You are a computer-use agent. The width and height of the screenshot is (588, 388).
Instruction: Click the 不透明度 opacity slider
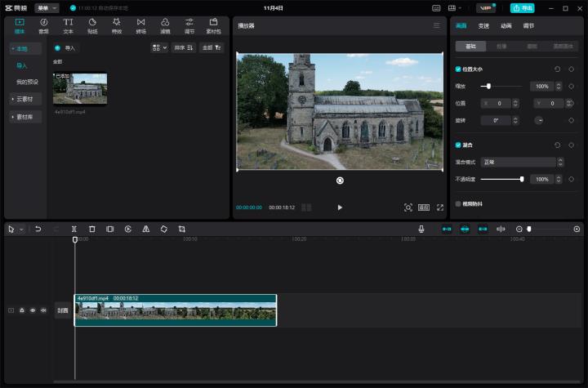point(501,179)
